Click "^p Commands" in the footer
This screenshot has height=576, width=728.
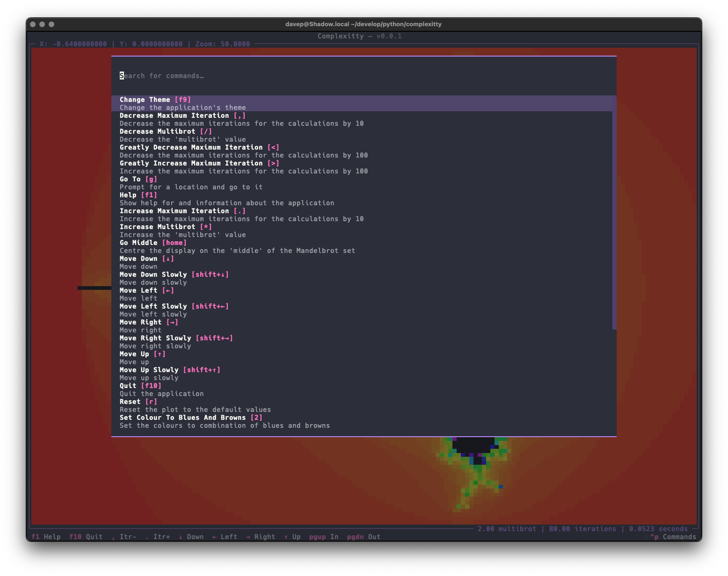click(x=673, y=537)
